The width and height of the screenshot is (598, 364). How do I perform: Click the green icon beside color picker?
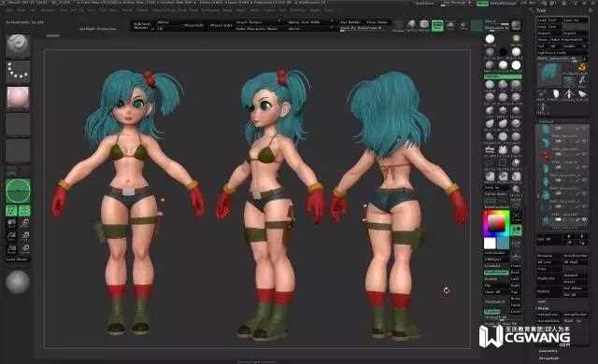pos(517,230)
